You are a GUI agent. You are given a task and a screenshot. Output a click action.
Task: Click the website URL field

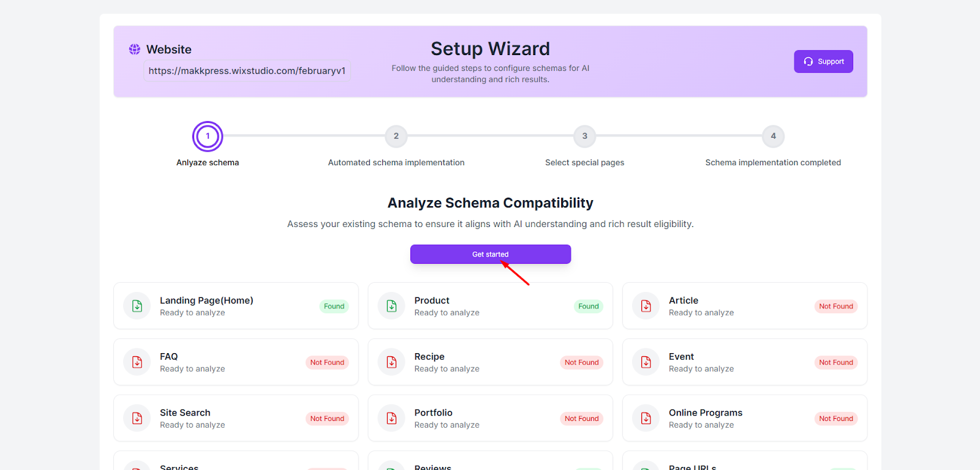(247, 71)
